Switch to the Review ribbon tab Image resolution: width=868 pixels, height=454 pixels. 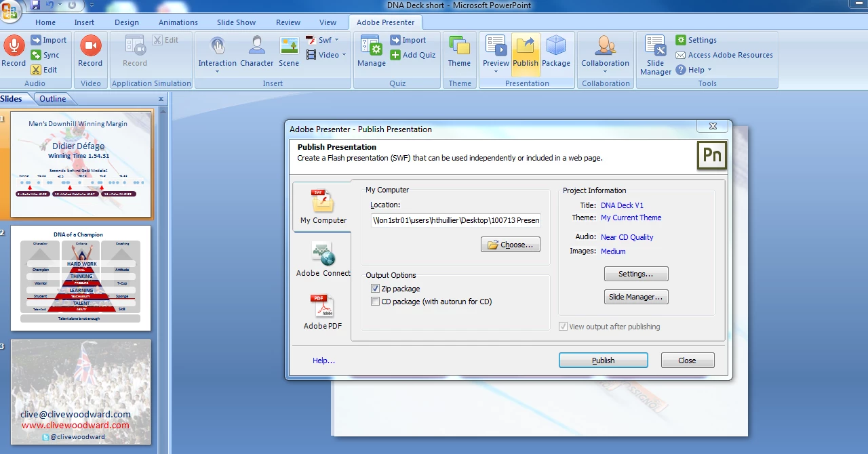(x=288, y=22)
